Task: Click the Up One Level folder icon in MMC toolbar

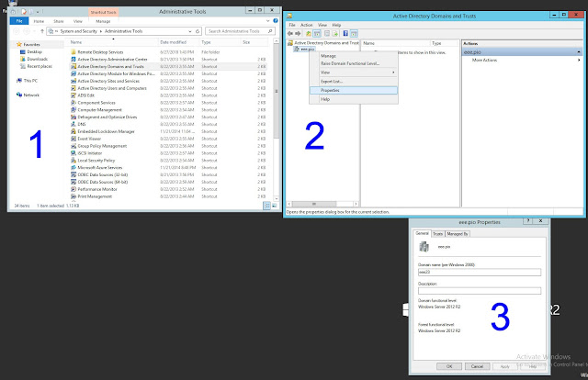Action: [x=309, y=33]
